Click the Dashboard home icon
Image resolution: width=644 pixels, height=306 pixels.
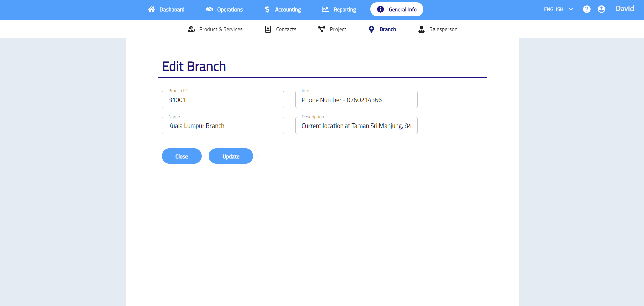(151, 9)
